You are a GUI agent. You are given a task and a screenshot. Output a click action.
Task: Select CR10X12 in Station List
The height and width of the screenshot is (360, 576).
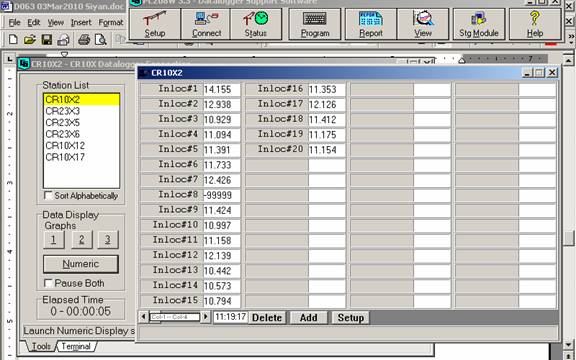coord(81,145)
